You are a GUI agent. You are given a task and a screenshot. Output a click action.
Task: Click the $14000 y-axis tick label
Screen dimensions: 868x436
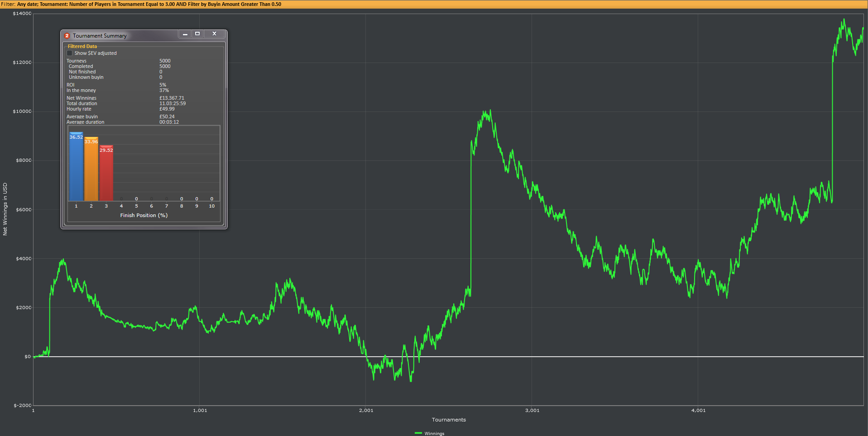pos(22,14)
